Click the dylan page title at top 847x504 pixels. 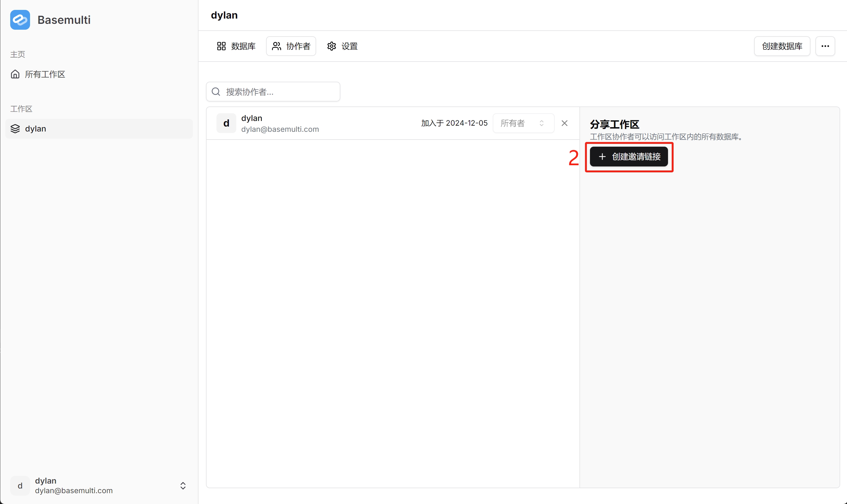pyautogui.click(x=224, y=15)
